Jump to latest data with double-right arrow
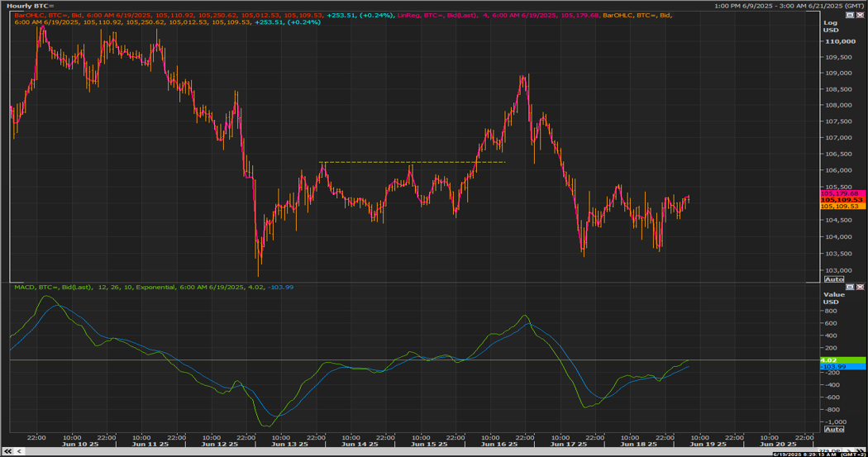 pyautogui.click(x=861, y=451)
